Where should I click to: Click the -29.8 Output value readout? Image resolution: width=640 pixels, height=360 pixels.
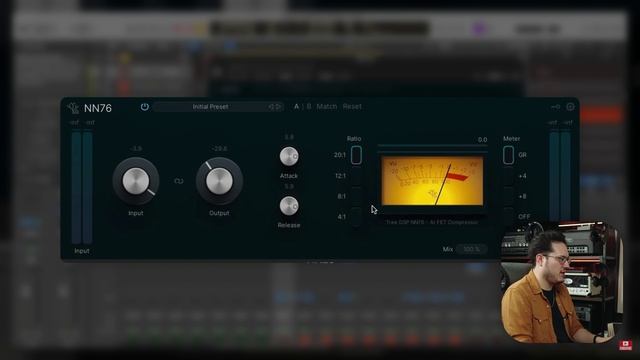[219, 149]
